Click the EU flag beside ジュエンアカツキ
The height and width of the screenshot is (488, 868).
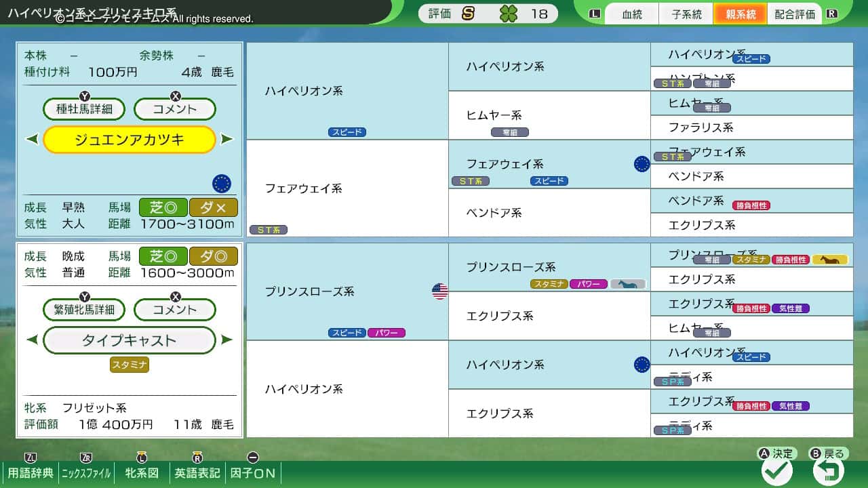[x=222, y=183]
